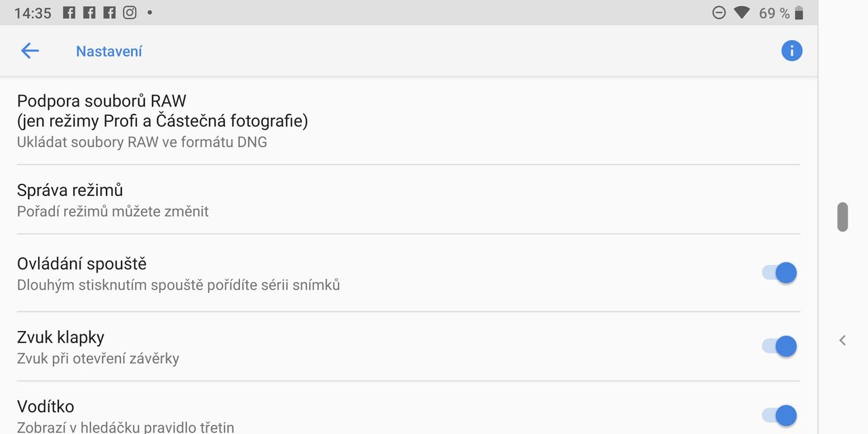Tap the Do Not Disturb status icon
The width and height of the screenshot is (868, 434).
click(719, 13)
